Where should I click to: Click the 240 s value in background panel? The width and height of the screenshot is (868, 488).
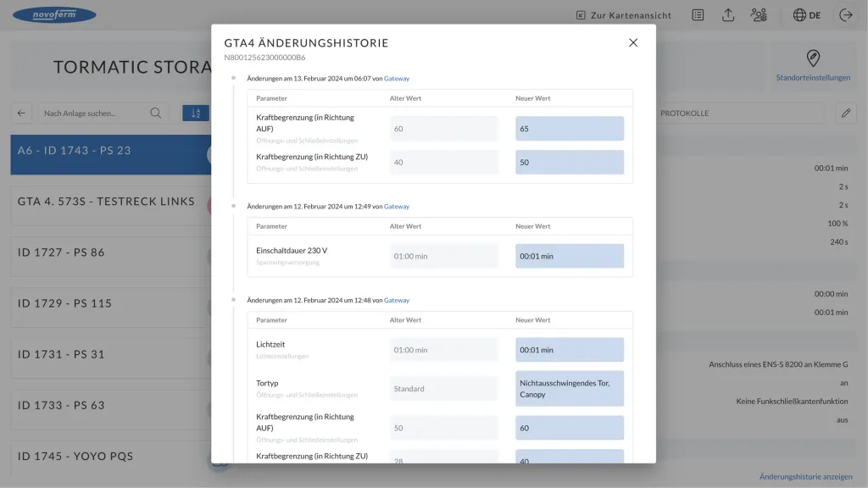[x=838, y=241]
